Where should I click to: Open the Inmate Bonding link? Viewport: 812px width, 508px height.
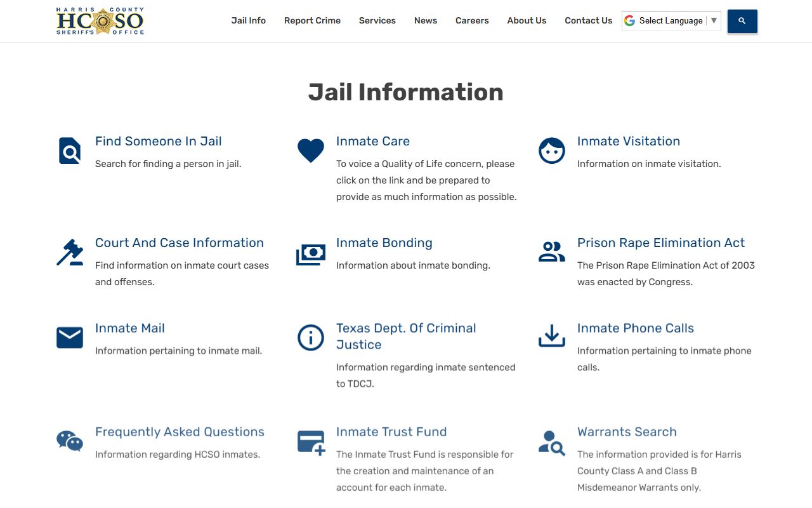click(384, 243)
